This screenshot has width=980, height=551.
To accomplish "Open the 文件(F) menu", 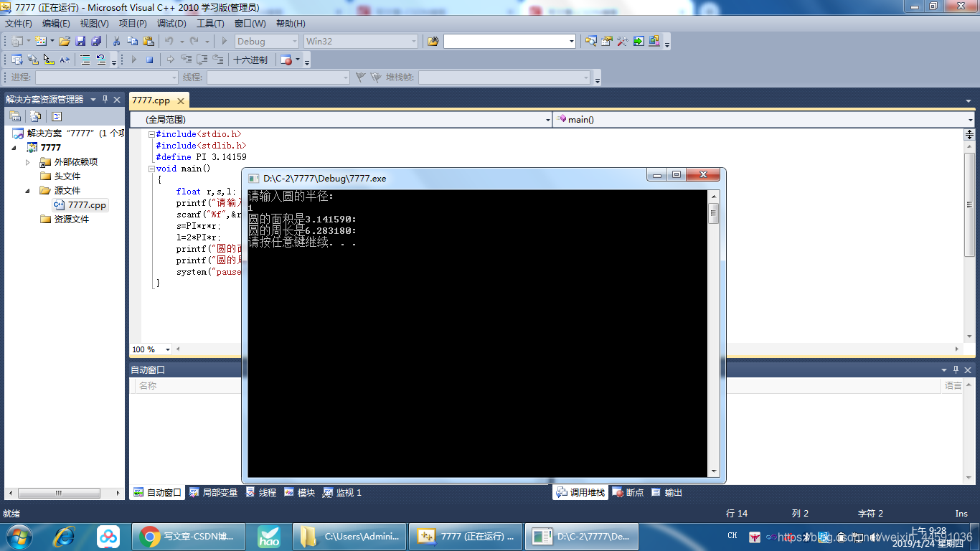I will [19, 24].
